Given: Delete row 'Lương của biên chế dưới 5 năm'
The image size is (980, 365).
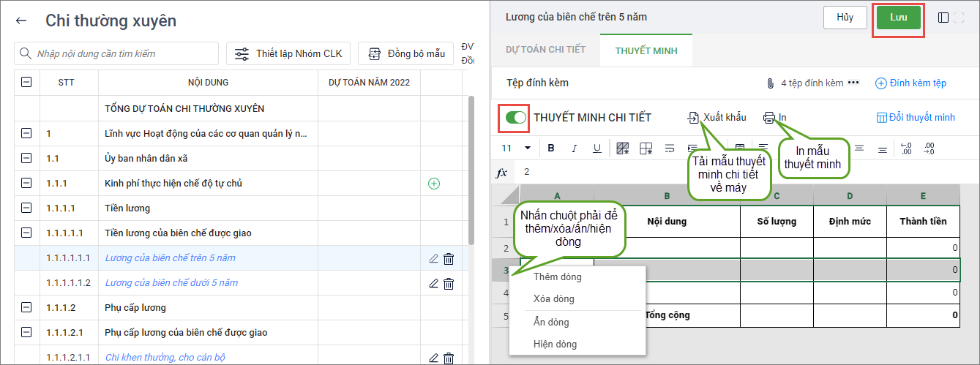Looking at the screenshot, I should pos(449,283).
